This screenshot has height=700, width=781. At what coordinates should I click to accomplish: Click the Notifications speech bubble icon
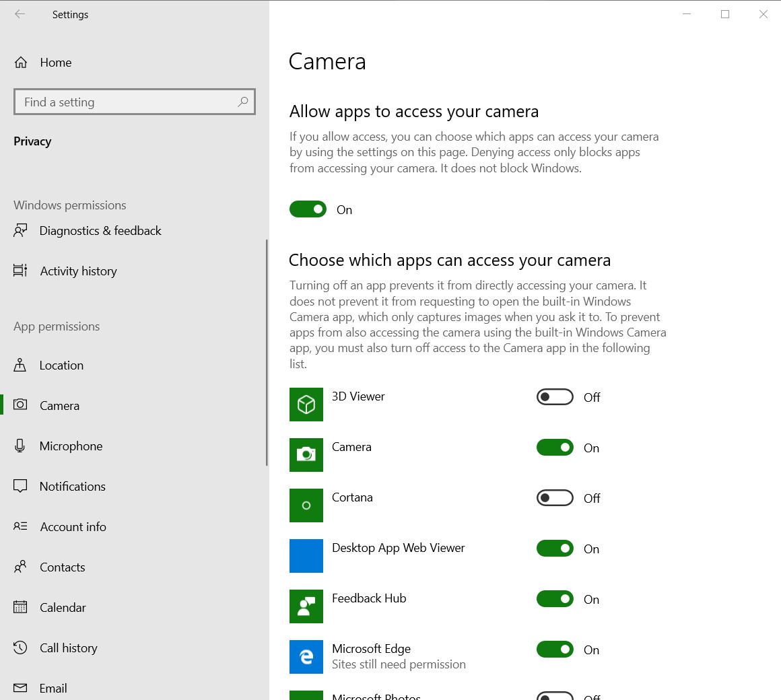coord(20,486)
